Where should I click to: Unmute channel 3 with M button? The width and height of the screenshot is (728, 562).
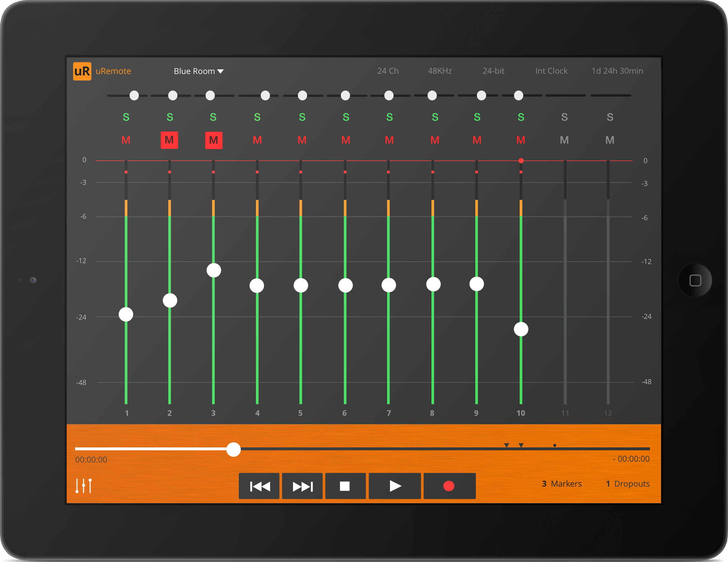(x=213, y=140)
